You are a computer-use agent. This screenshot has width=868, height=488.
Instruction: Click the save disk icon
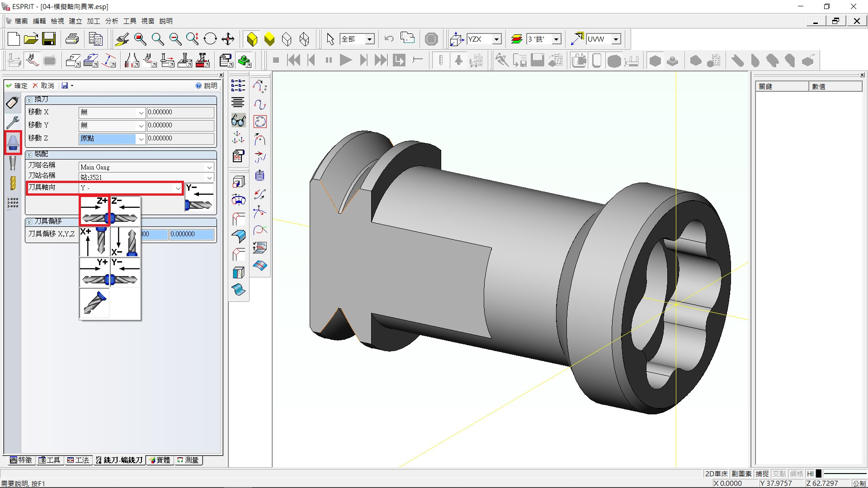[x=49, y=39]
